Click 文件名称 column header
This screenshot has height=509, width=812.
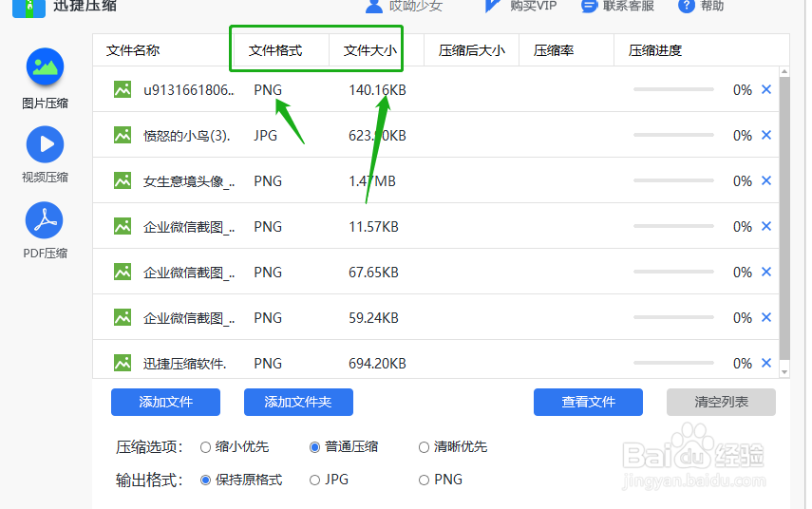[133, 50]
